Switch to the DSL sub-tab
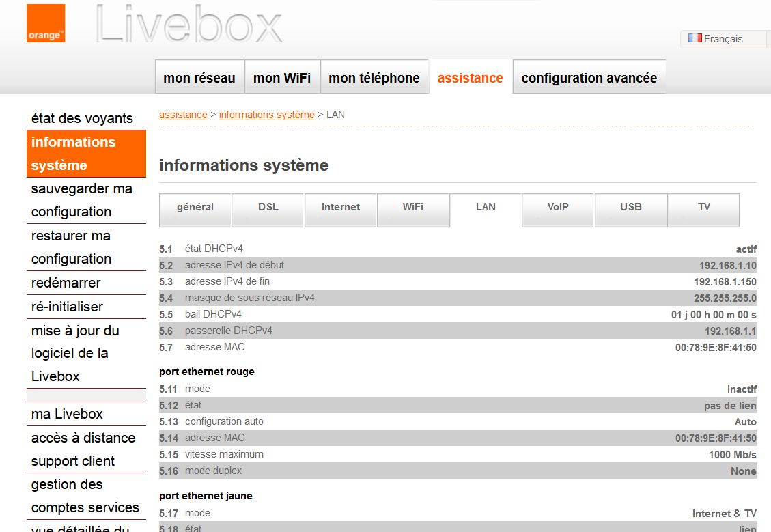Screen dimensions: 771x532 (x=268, y=207)
